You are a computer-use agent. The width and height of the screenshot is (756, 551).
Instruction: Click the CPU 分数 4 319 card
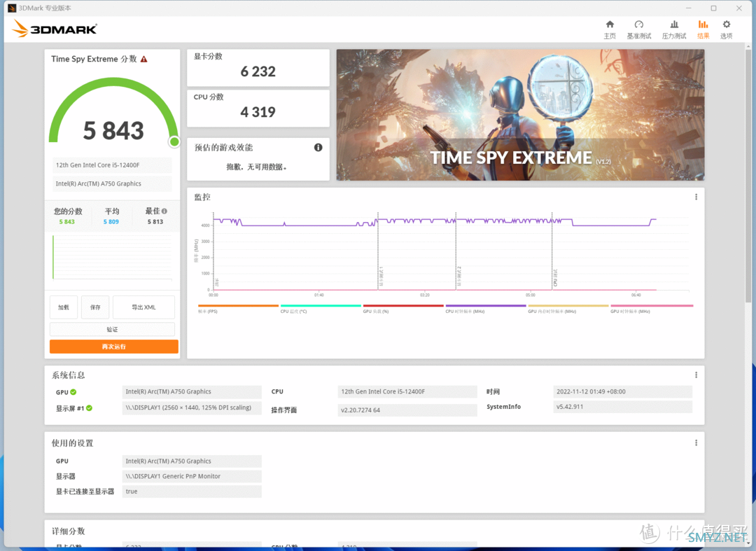pyautogui.click(x=258, y=109)
